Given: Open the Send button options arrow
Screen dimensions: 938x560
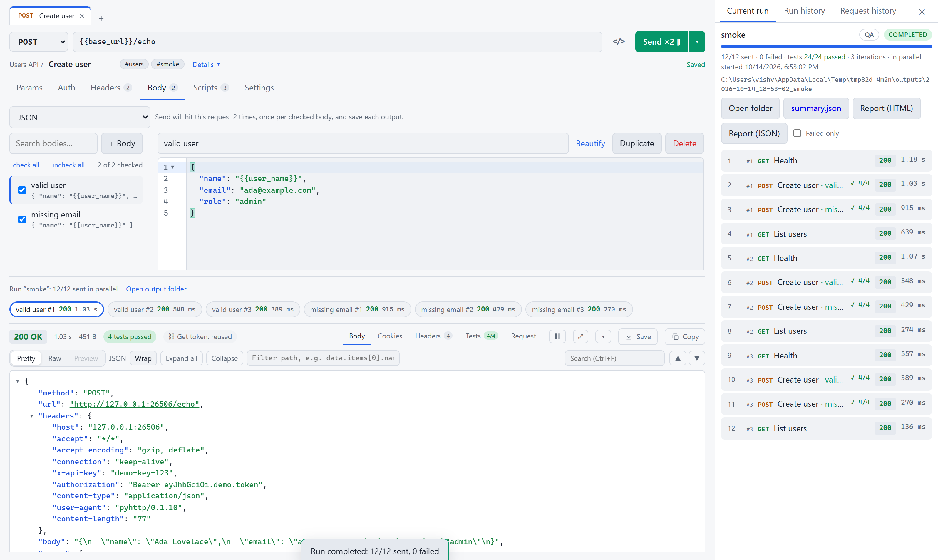Looking at the screenshot, I should pyautogui.click(x=697, y=42).
